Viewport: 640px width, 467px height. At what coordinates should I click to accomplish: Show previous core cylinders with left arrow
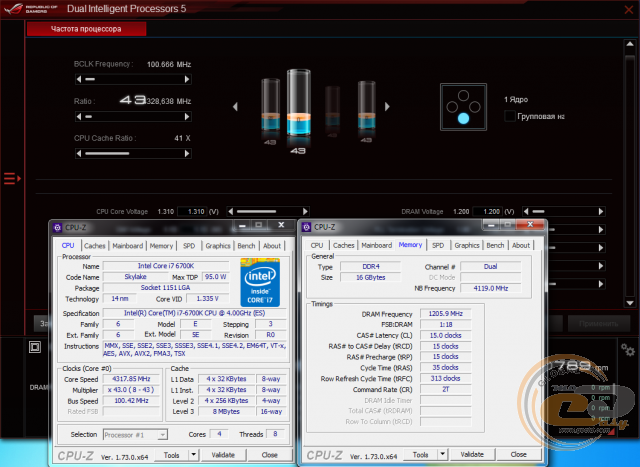(x=235, y=107)
